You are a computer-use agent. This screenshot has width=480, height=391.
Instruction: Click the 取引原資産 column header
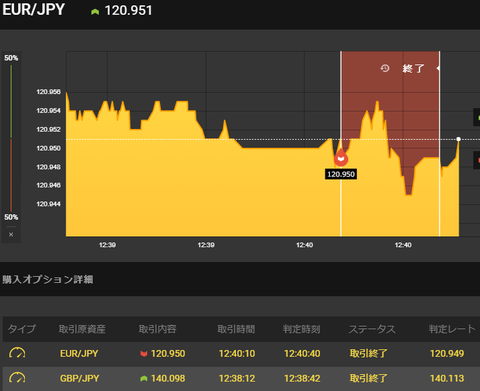coord(82,329)
